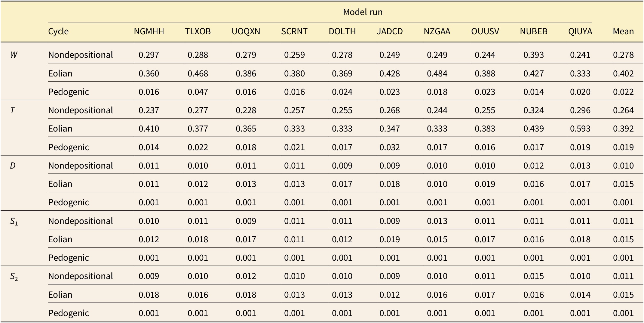The image size is (644, 323).
Task: Click the DOLTH column header
Action: click(x=342, y=31)
